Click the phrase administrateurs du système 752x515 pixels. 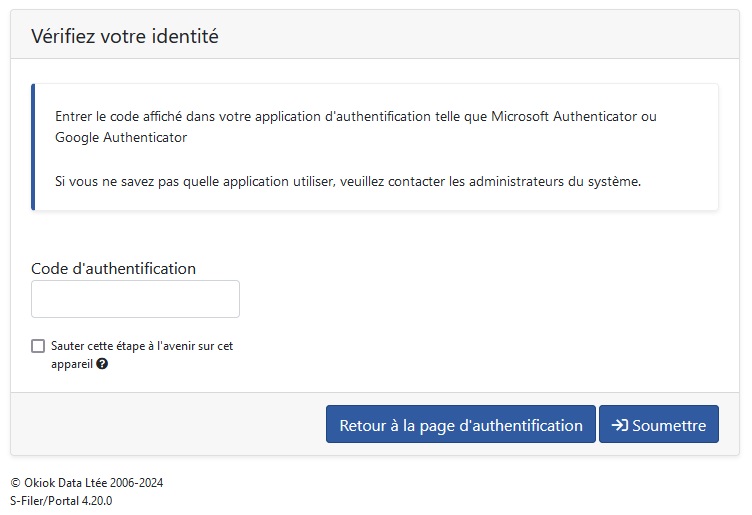(554, 182)
